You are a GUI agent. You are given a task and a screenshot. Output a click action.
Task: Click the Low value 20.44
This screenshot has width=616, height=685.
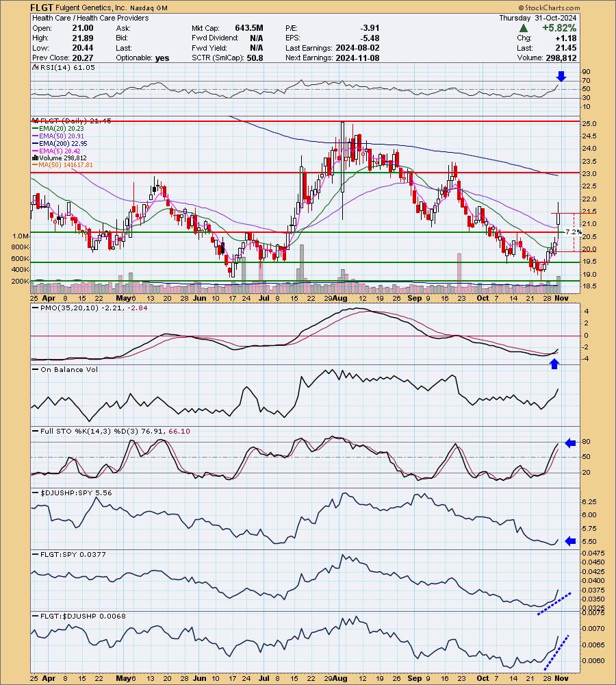pyautogui.click(x=83, y=48)
